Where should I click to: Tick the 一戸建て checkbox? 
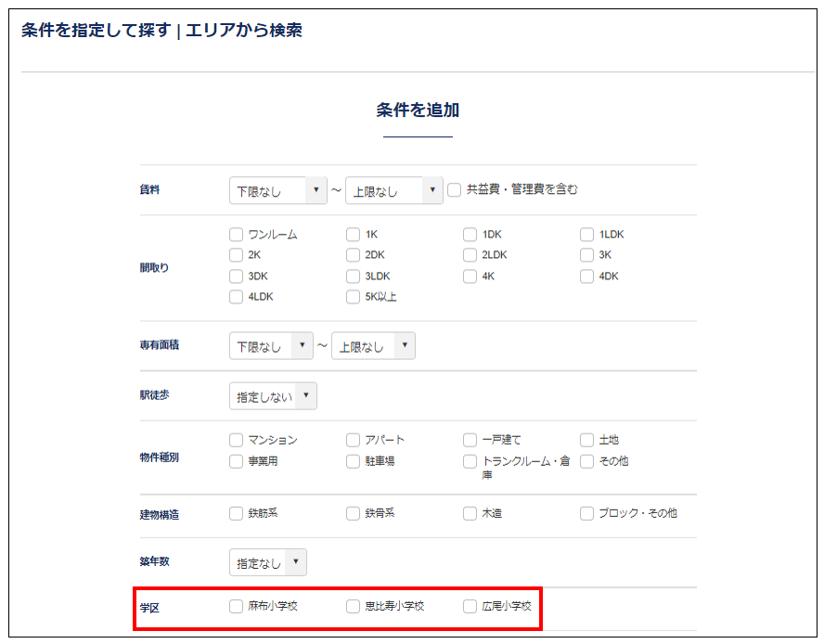point(470,440)
